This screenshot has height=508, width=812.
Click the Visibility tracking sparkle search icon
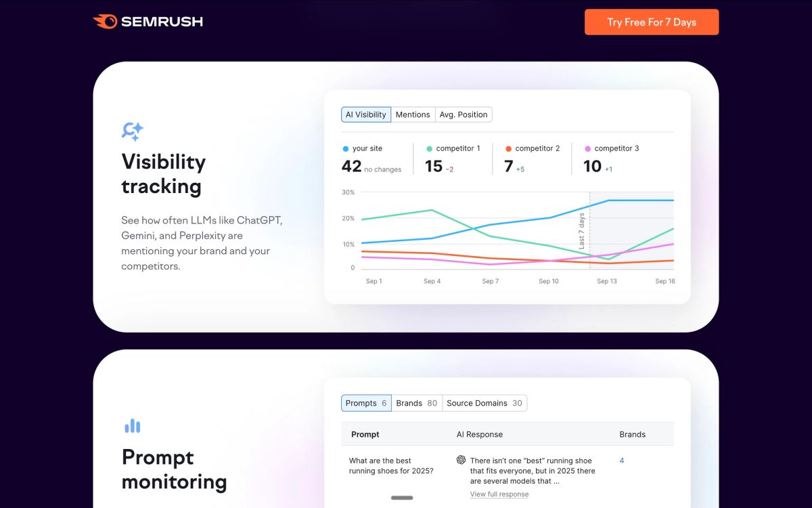click(x=132, y=131)
